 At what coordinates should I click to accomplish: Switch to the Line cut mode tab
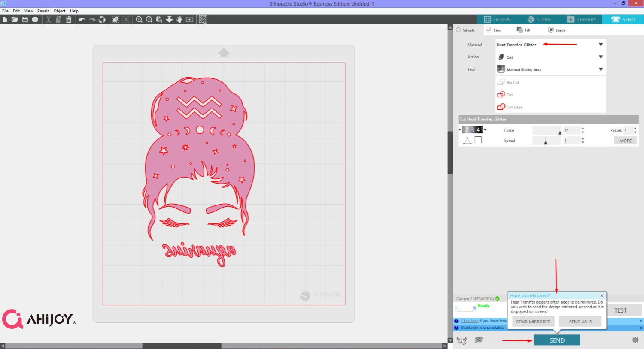(x=494, y=30)
